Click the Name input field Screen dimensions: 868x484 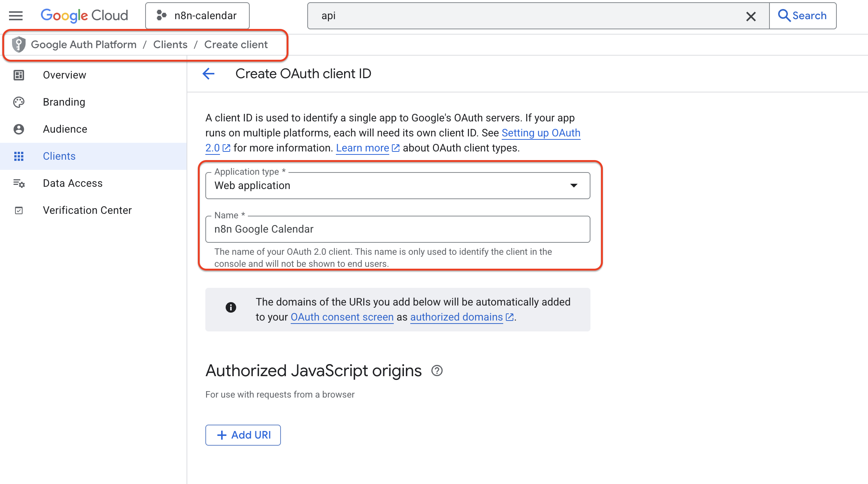pyautogui.click(x=398, y=229)
